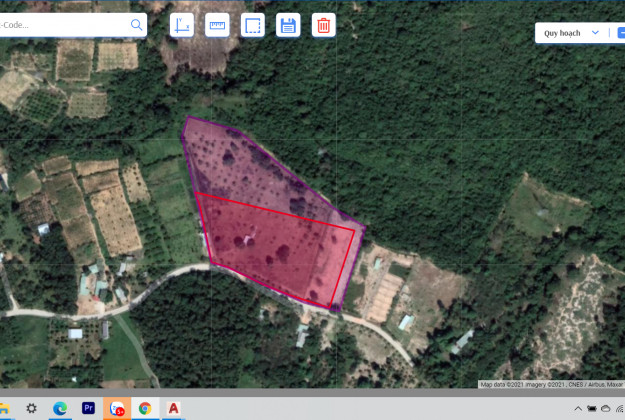Open Microsoft Edge from the taskbar
625x420 pixels.
click(60, 408)
